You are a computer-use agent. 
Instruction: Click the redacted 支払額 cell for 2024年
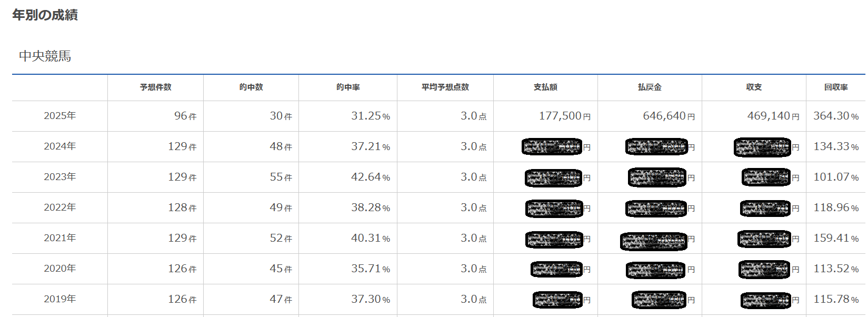pyautogui.click(x=553, y=147)
